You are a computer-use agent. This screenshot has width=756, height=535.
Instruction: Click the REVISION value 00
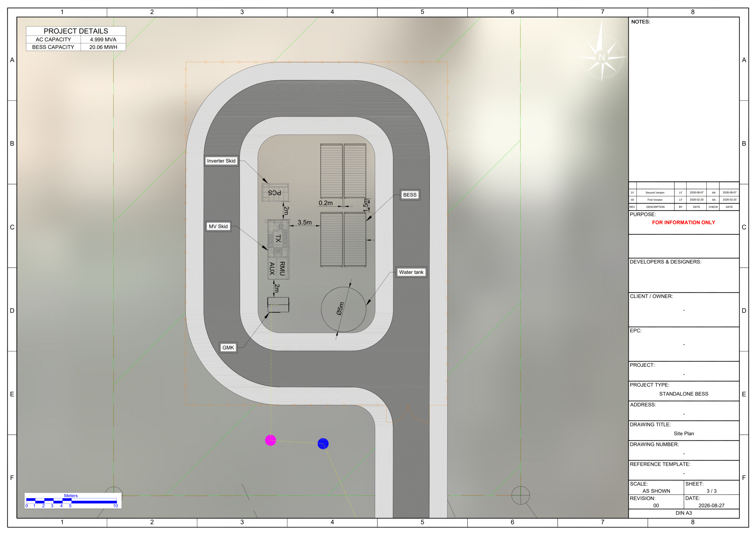pos(656,505)
